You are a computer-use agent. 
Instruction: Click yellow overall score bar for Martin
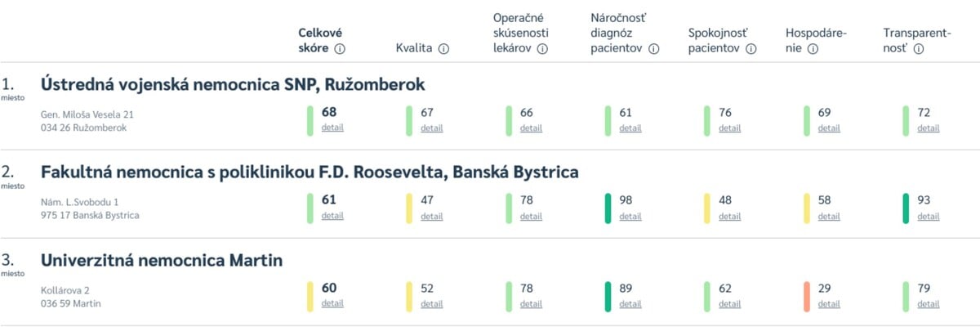(x=310, y=296)
